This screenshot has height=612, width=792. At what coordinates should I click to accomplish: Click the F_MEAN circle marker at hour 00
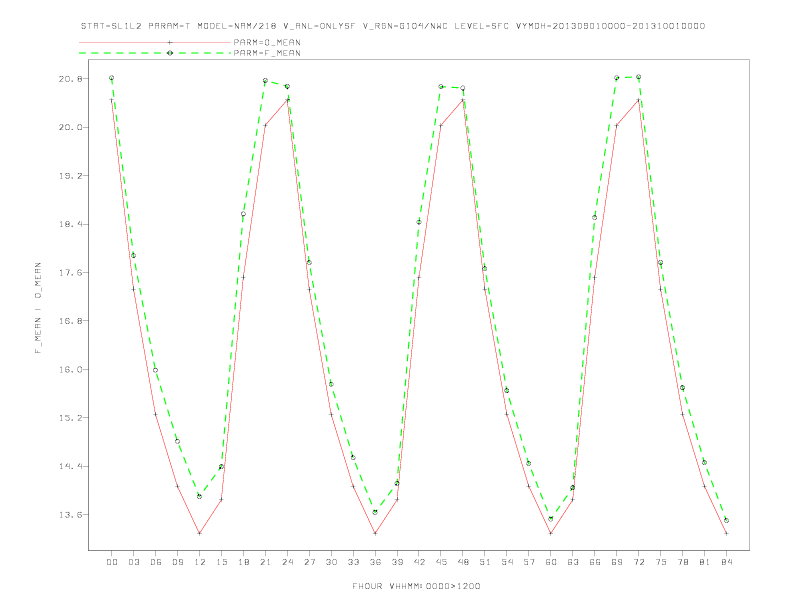tap(112, 78)
